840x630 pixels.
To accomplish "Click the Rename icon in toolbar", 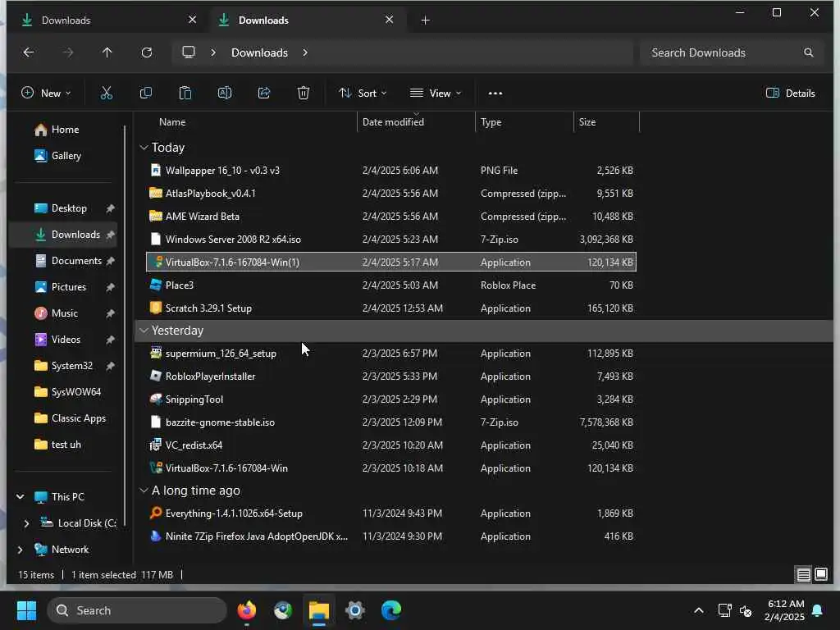I will (225, 94).
